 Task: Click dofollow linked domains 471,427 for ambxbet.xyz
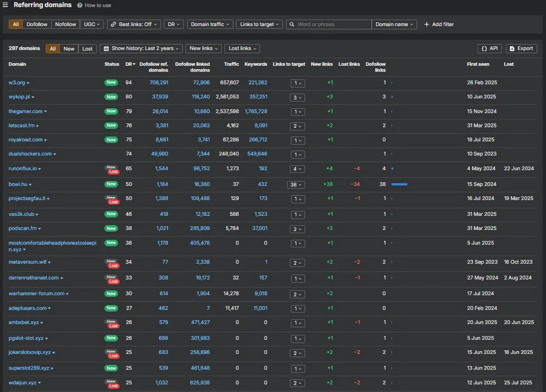click(x=200, y=322)
